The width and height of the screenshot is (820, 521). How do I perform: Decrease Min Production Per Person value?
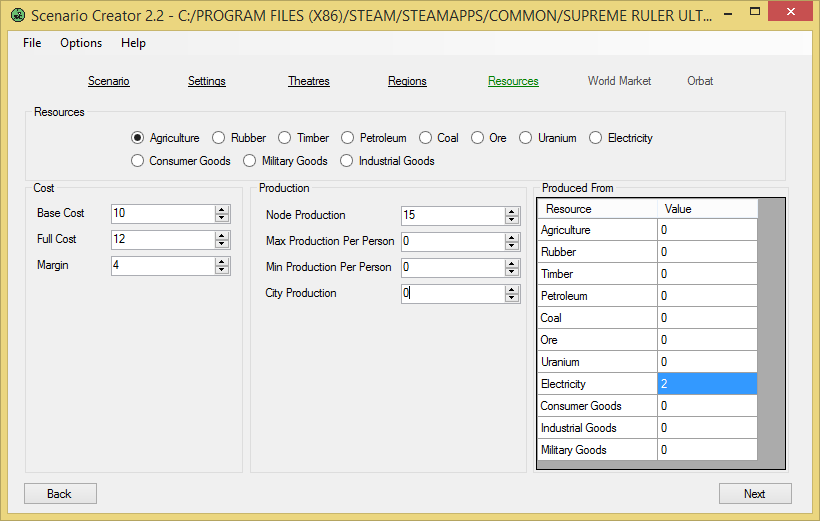coord(512,272)
